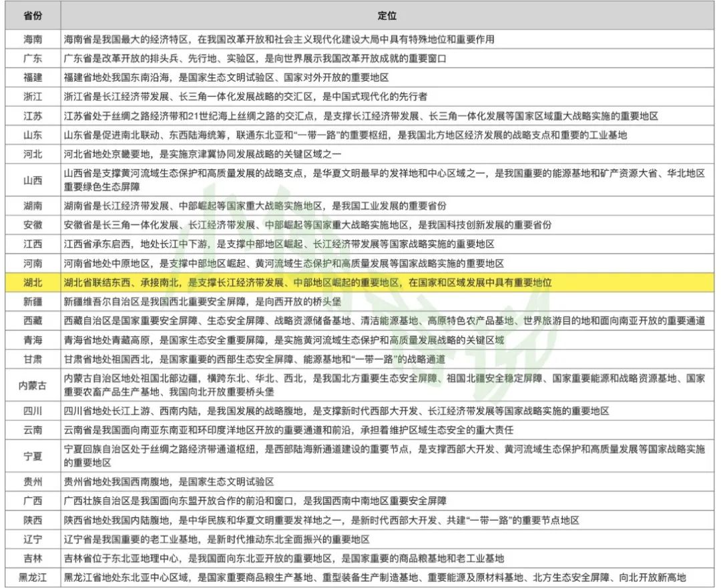Click the 定位 column header
Screen dimensions: 721x588
[x=386, y=15]
